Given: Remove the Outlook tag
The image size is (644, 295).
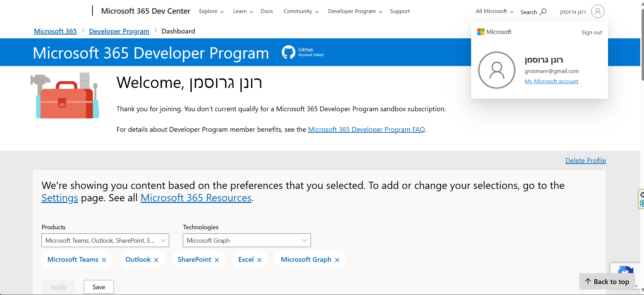Looking at the screenshot, I should [156, 260].
